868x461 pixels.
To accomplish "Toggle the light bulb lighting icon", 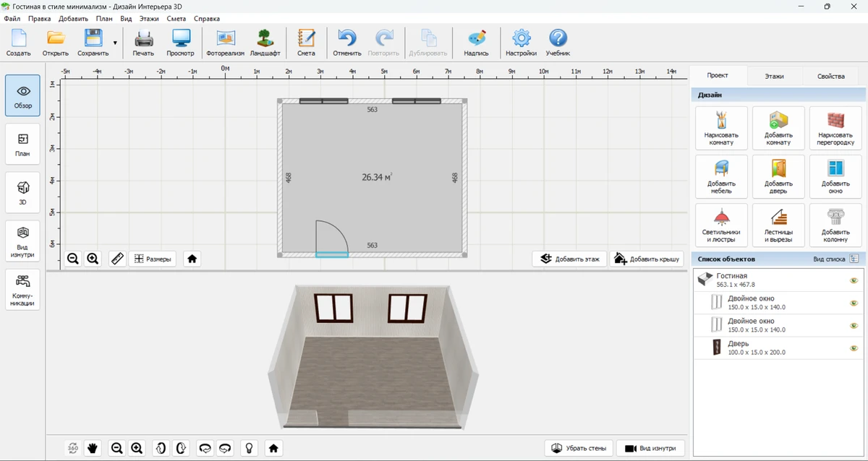I will point(250,448).
